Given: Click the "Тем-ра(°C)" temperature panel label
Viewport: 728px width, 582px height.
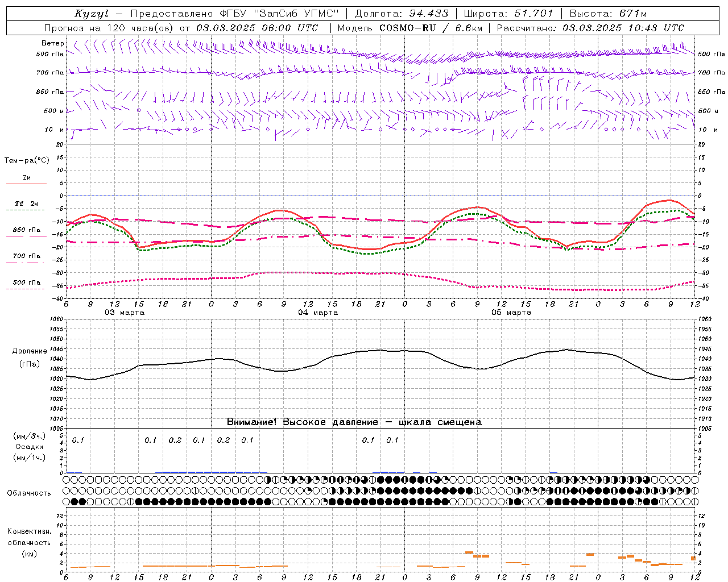Looking at the screenshot, I should pyautogui.click(x=27, y=161).
